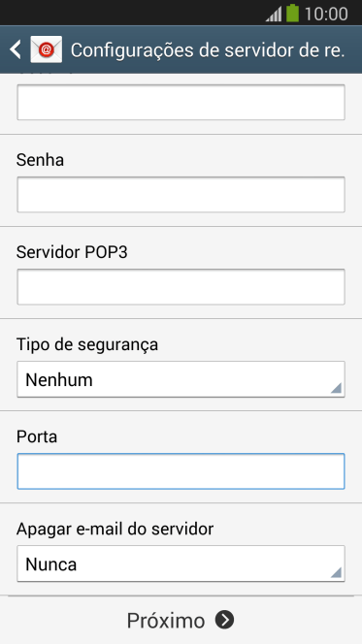Select the Servidor POP3 input field

point(181,287)
